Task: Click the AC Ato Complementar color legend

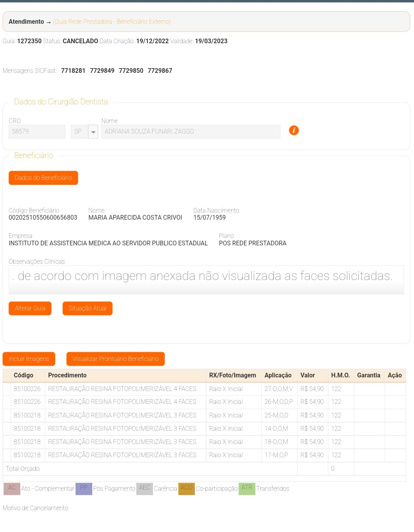Action: [12, 489]
